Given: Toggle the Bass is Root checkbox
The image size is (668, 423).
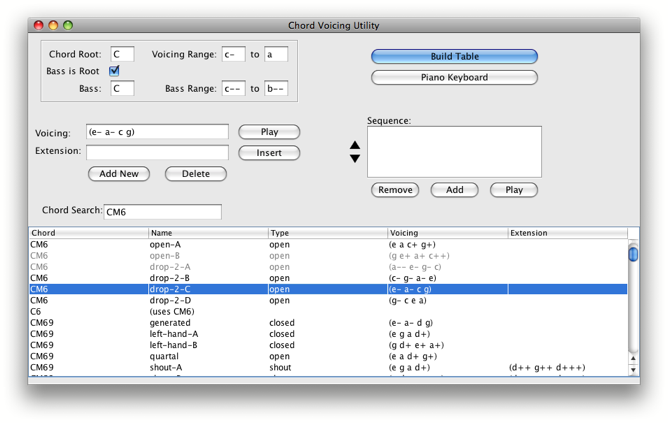Looking at the screenshot, I should (x=114, y=71).
